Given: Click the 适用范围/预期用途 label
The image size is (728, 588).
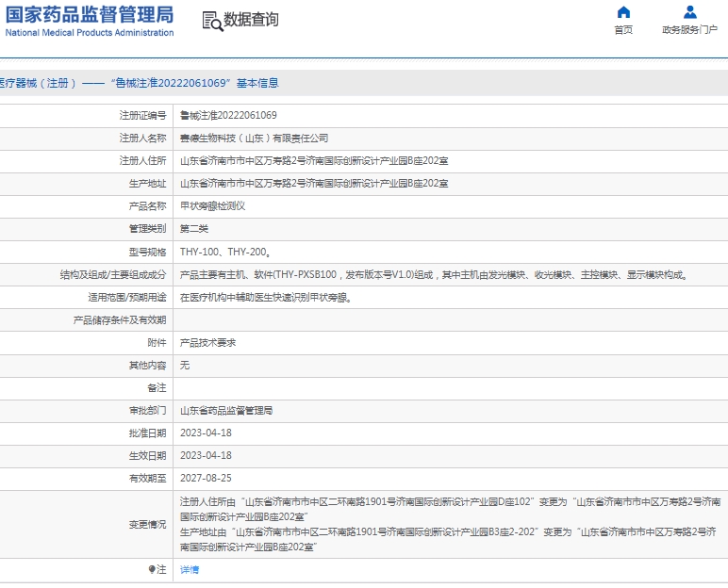Looking at the screenshot, I should [126, 298].
